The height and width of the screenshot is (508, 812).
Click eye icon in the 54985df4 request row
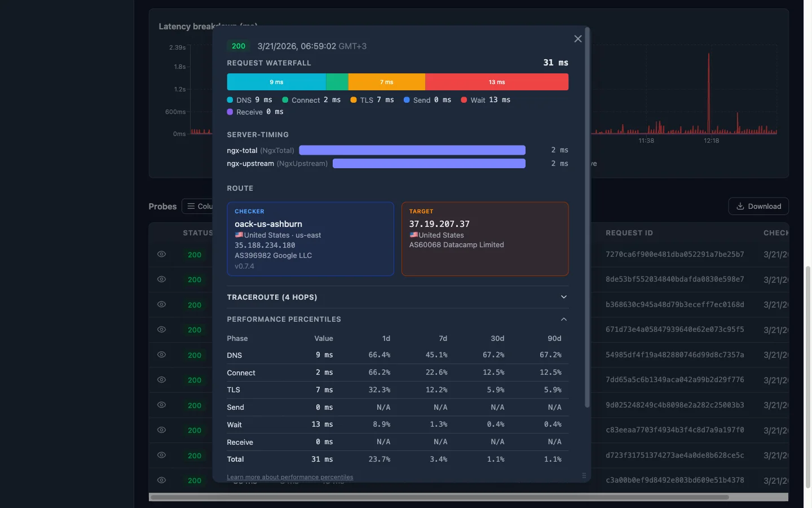tap(161, 355)
